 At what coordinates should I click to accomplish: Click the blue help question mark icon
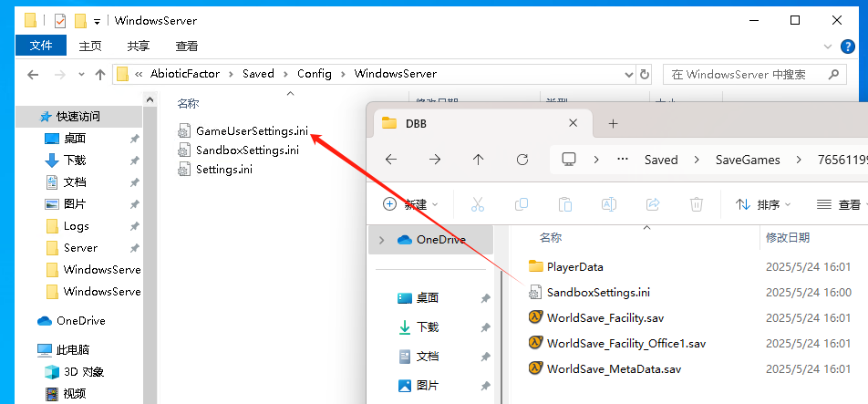(848, 47)
